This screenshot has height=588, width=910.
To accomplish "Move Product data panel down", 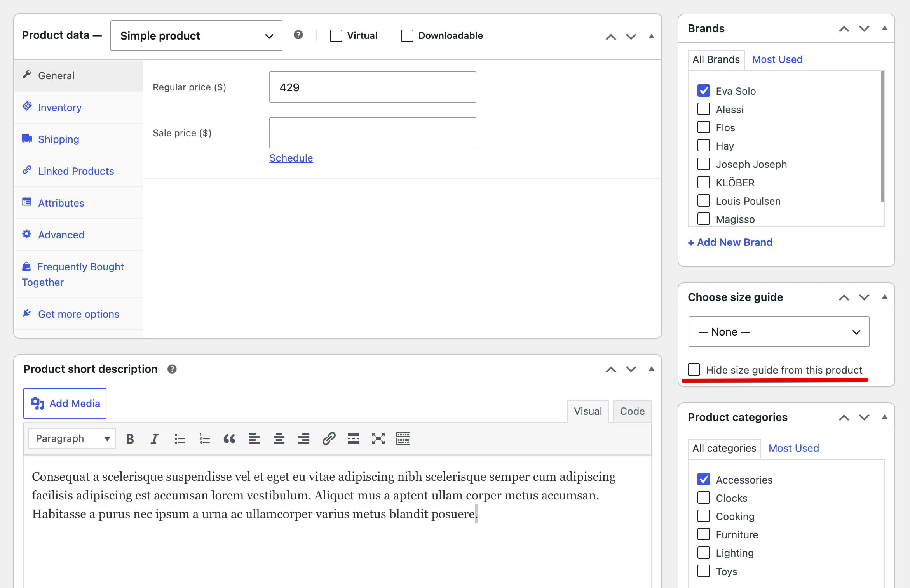I will 631,37.
